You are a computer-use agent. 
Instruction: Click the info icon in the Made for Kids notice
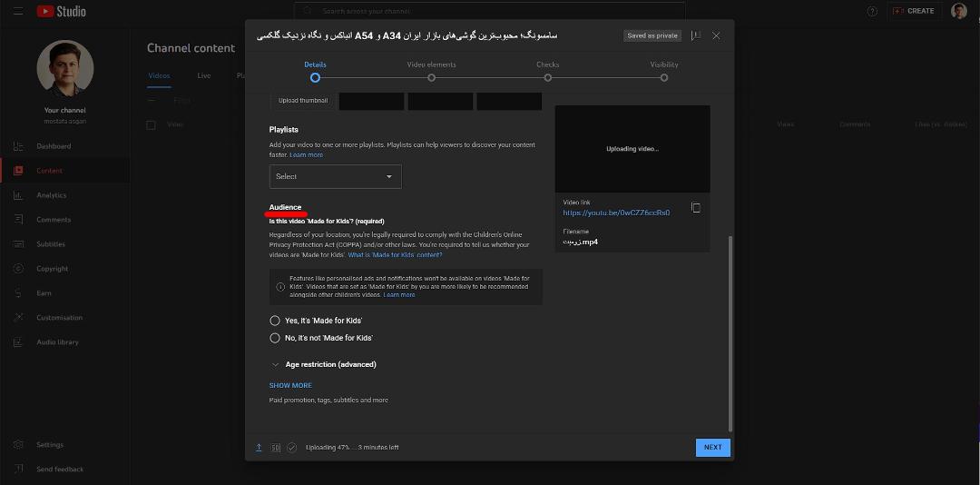pyautogui.click(x=280, y=287)
